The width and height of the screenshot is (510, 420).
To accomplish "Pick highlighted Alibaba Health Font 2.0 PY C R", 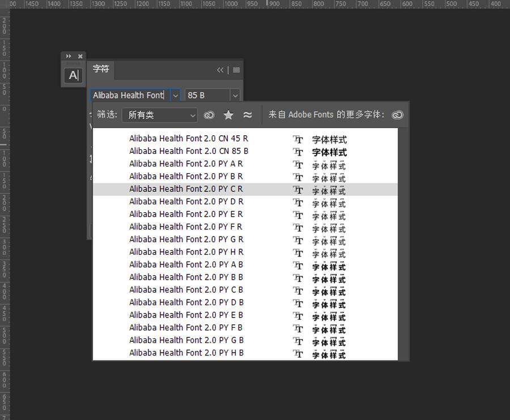I will tap(245, 190).
